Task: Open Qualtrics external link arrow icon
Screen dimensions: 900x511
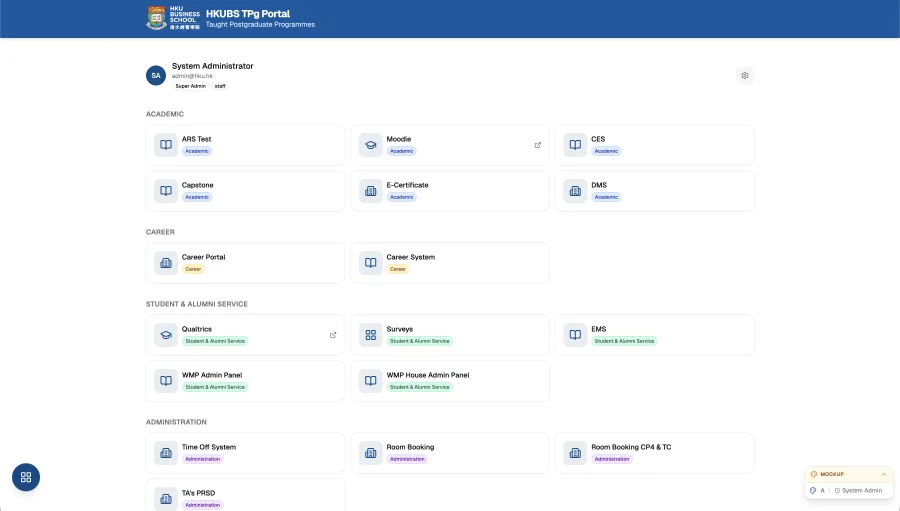Action: (x=333, y=335)
